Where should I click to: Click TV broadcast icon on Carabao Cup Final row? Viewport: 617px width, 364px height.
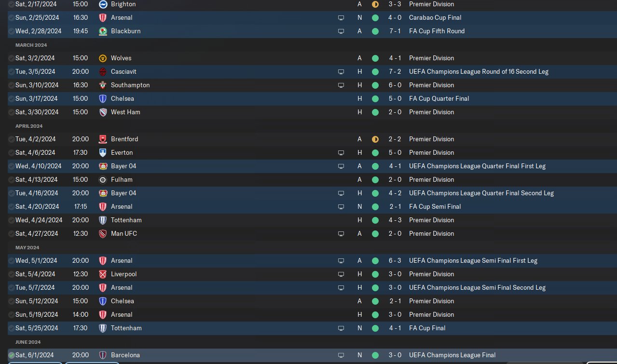(x=341, y=18)
